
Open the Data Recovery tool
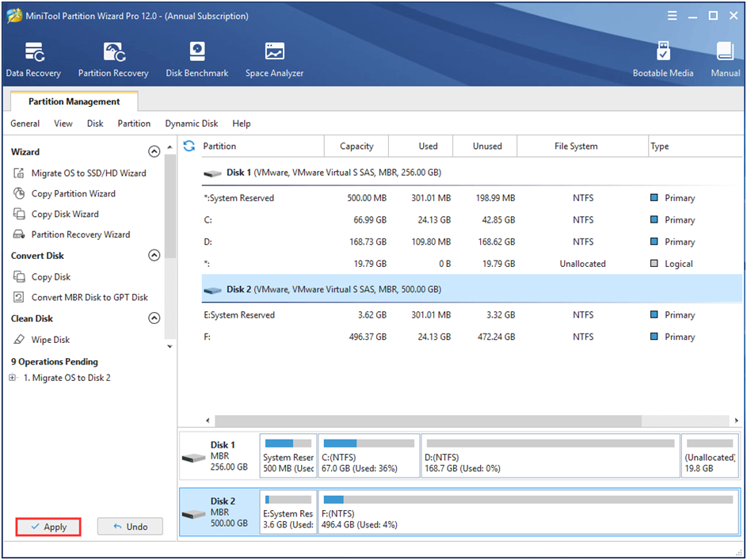[33, 59]
